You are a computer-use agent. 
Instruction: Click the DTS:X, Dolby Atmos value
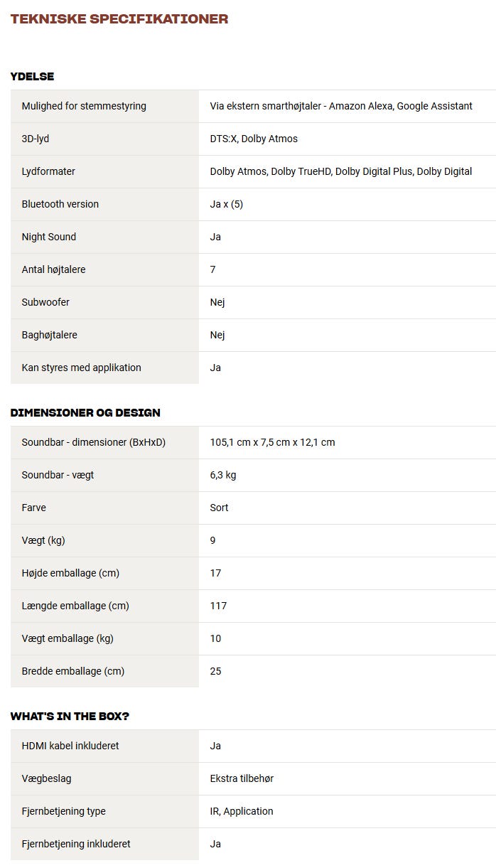coord(254,139)
